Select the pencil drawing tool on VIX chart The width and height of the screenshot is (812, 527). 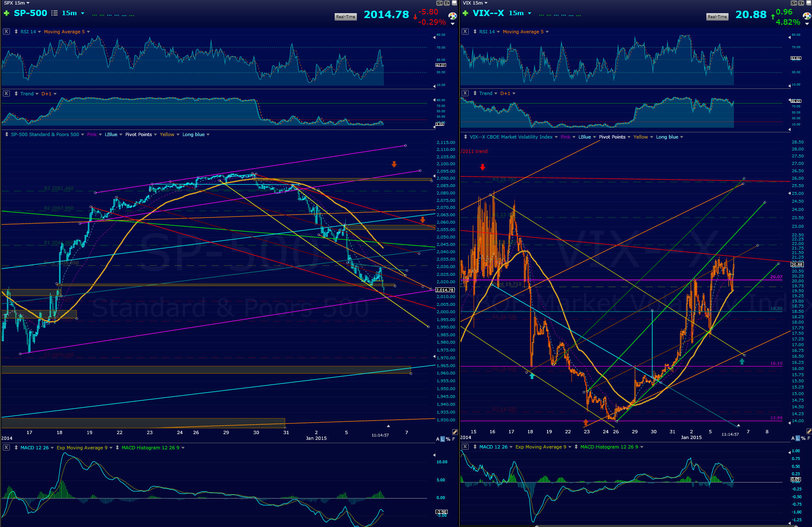pyautogui.click(x=809, y=431)
